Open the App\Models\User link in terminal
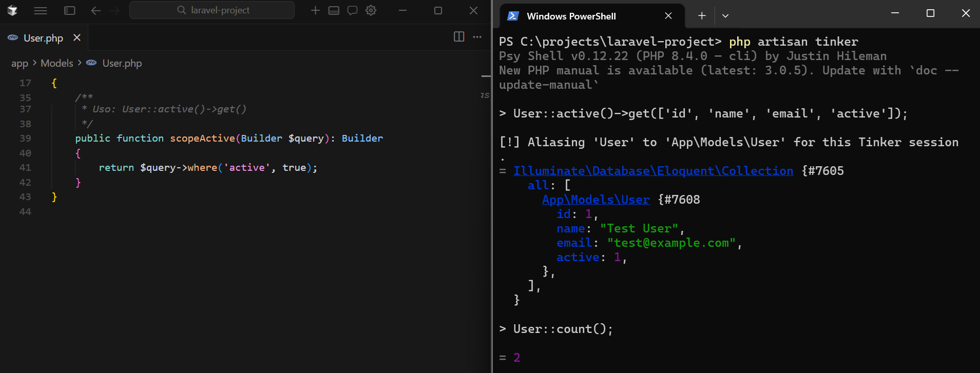The width and height of the screenshot is (980, 373). tap(596, 200)
